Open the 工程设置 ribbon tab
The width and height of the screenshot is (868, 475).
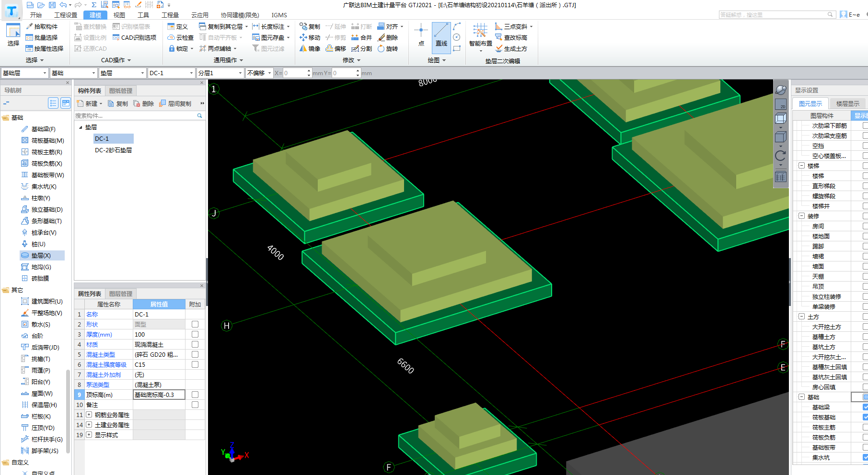pyautogui.click(x=66, y=15)
